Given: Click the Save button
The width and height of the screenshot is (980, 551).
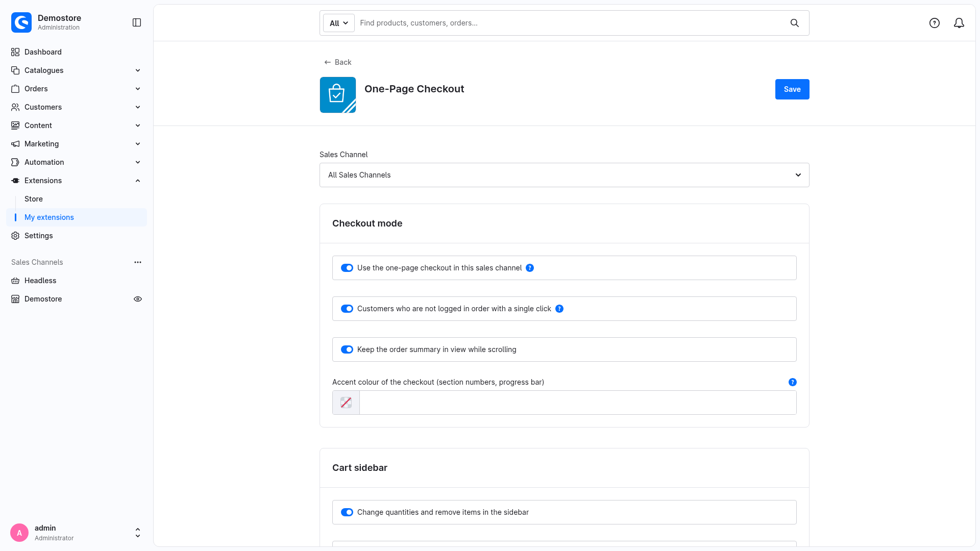Looking at the screenshot, I should click(792, 89).
